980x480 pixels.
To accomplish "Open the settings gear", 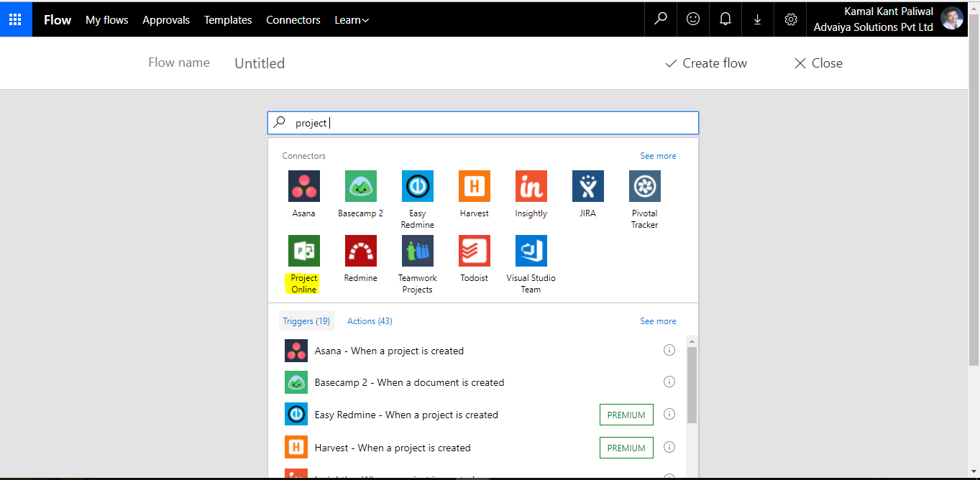I will [x=791, y=19].
